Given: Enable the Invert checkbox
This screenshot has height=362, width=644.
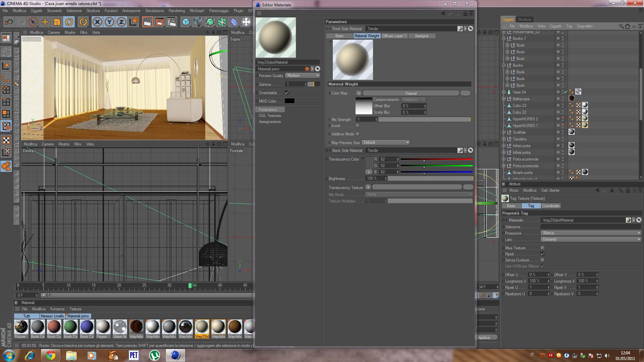Looking at the screenshot, I should tap(358, 126).
